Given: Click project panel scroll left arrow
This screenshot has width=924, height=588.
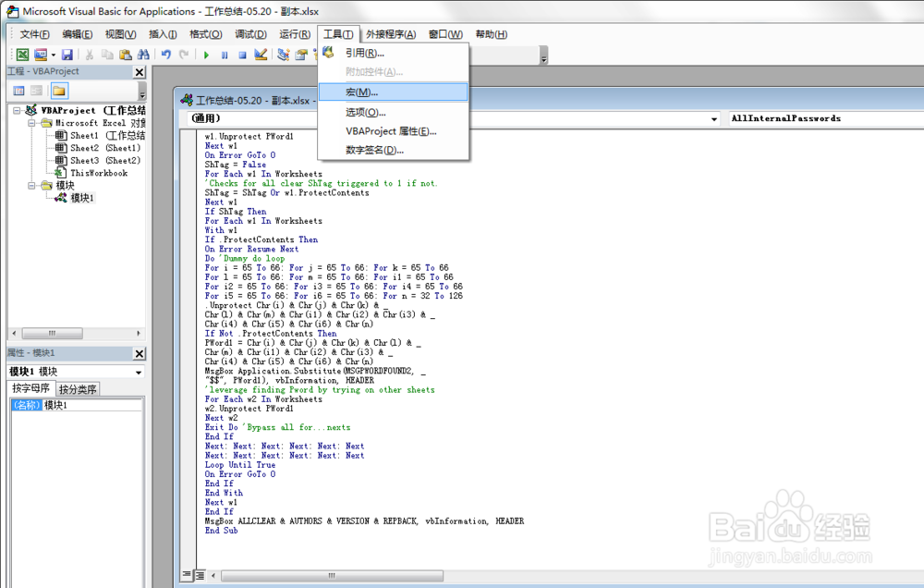Looking at the screenshot, I should click(14, 333).
